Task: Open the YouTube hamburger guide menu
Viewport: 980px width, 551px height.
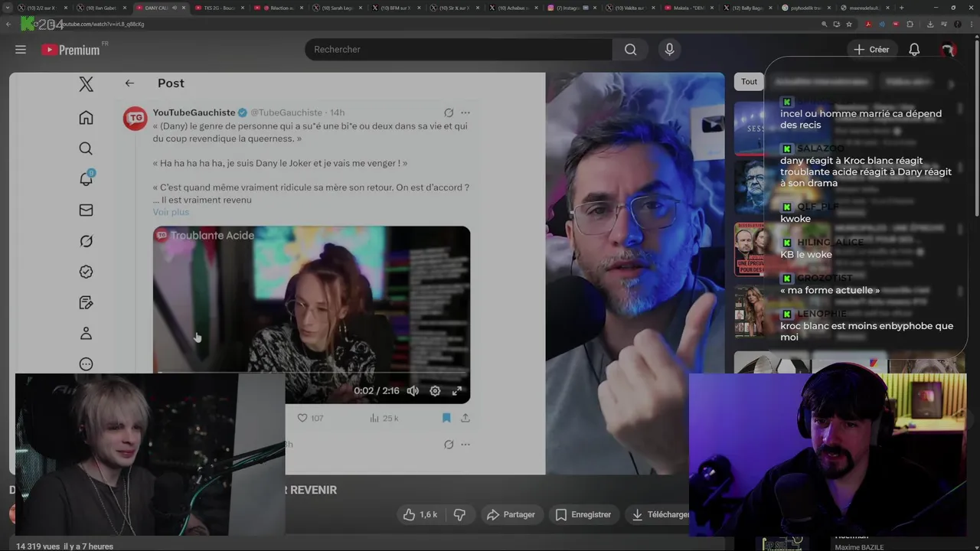Action: [21, 50]
